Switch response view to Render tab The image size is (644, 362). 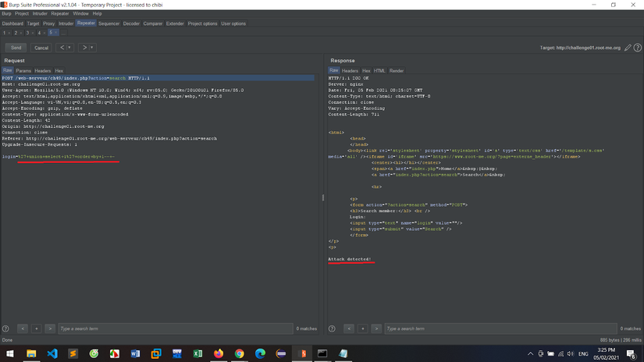click(x=397, y=70)
